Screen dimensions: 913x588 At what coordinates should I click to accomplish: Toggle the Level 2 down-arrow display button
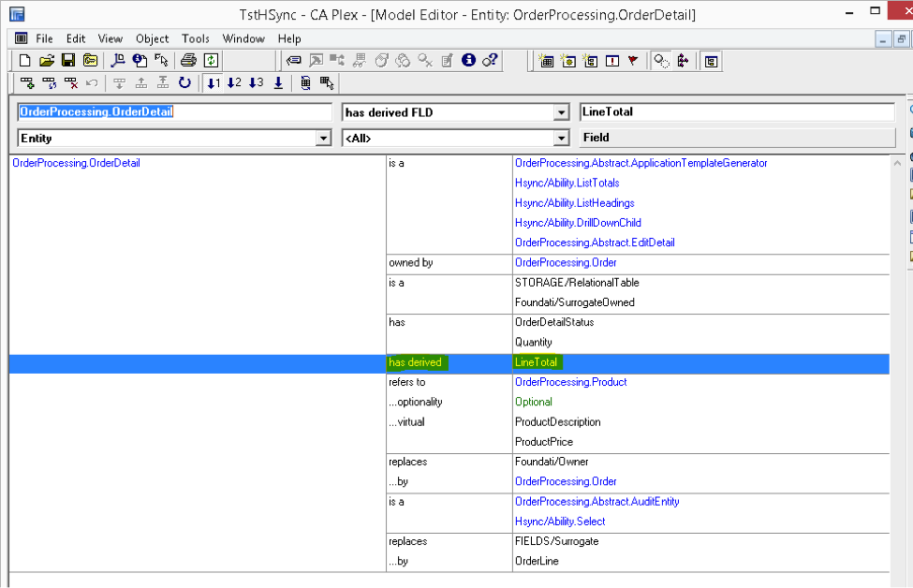pyautogui.click(x=234, y=83)
